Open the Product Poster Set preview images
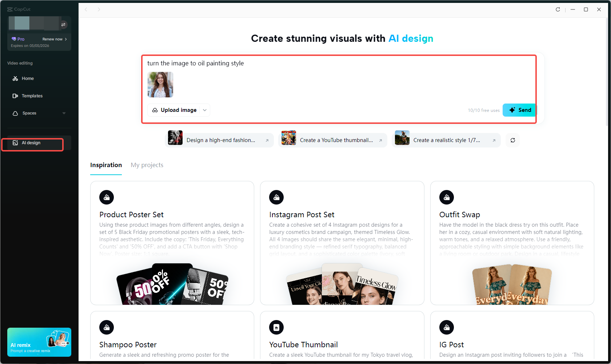This screenshot has height=364, width=611. coord(172,284)
